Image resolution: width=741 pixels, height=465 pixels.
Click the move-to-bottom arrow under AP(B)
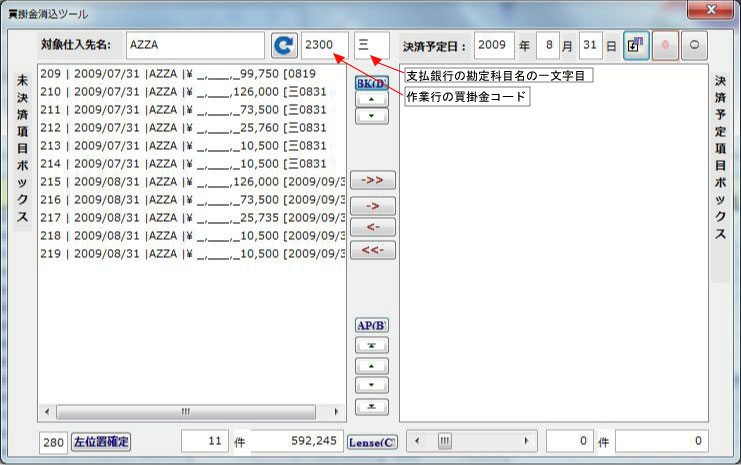click(x=371, y=406)
